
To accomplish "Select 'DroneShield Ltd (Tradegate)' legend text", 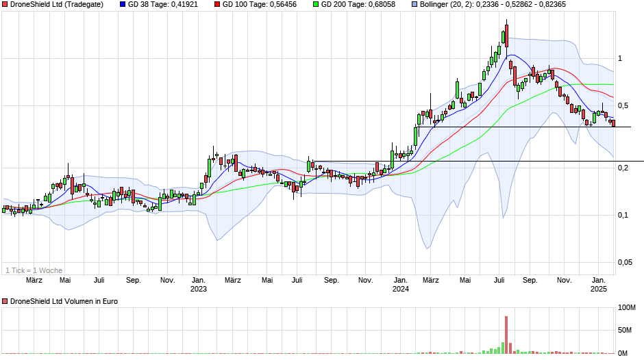I will [x=57, y=5].
